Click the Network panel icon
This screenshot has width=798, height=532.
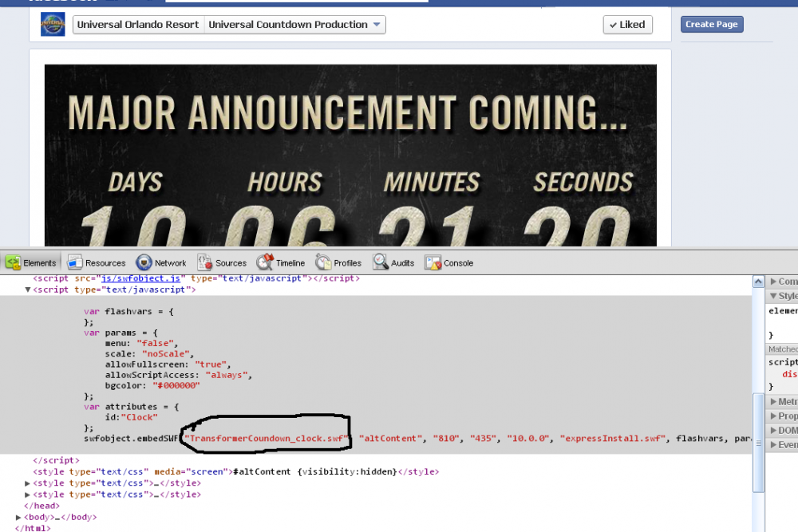point(144,262)
